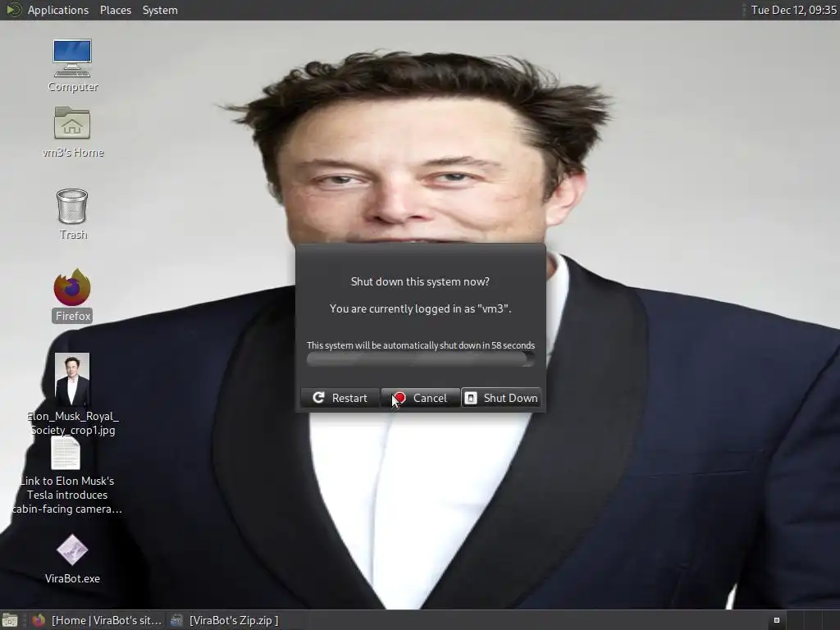Click the Shut Down button
The height and width of the screenshot is (630, 840).
coord(501,398)
